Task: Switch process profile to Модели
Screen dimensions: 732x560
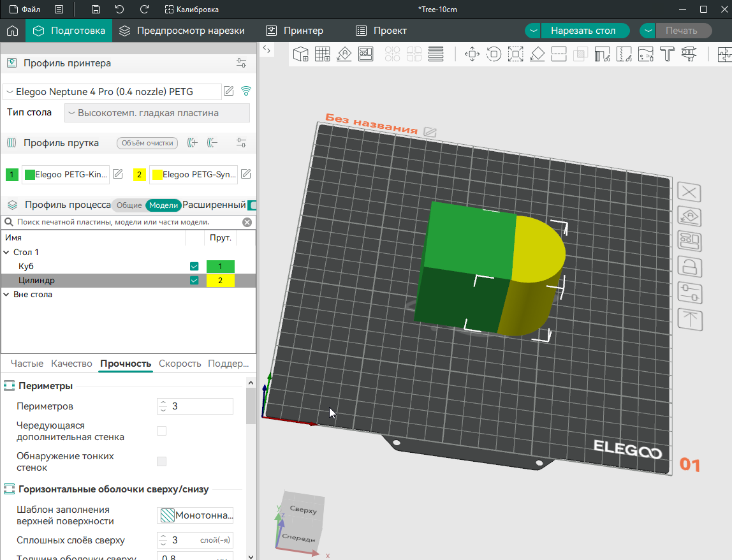Action: click(x=163, y=205)
